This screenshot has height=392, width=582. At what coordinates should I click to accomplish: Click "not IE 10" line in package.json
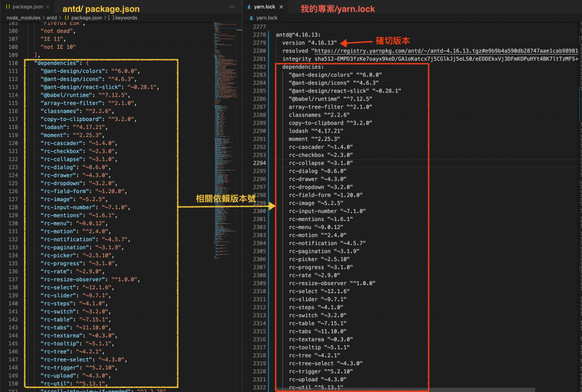click(59, 47)
